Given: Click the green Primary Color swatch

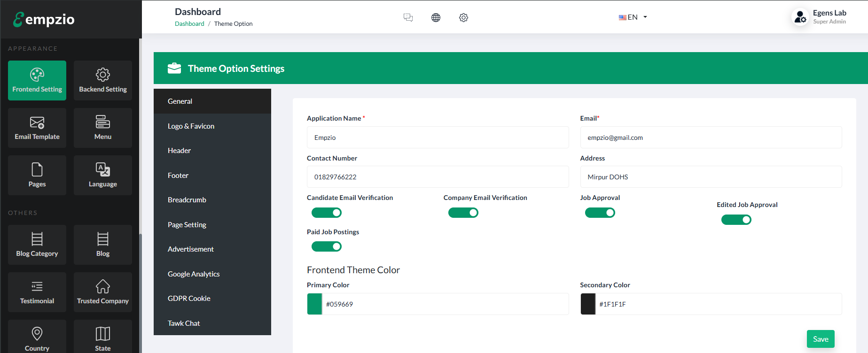Looking at the screenshot, I should (314, 304).
